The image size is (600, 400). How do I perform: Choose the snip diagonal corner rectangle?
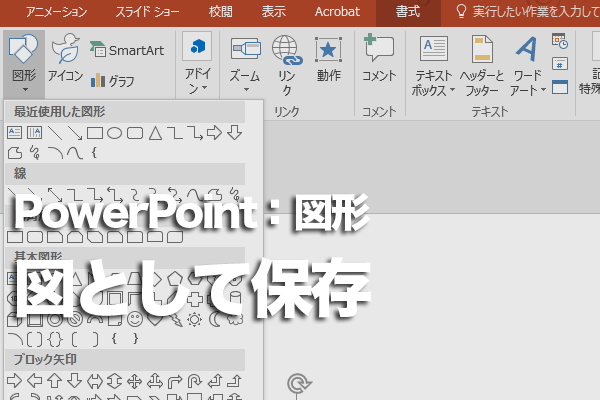tap(95, 237)
